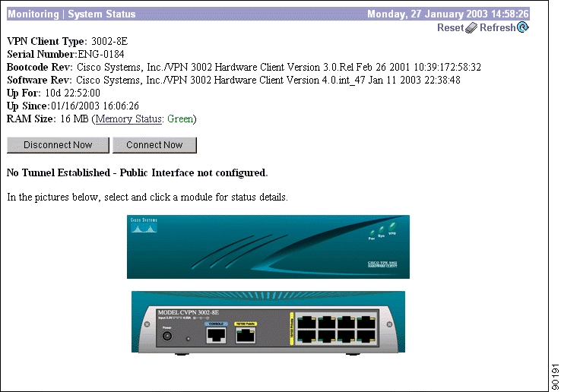561x392 pixels.
Task: Select the Console port on back panel
Action: (216, 335)
